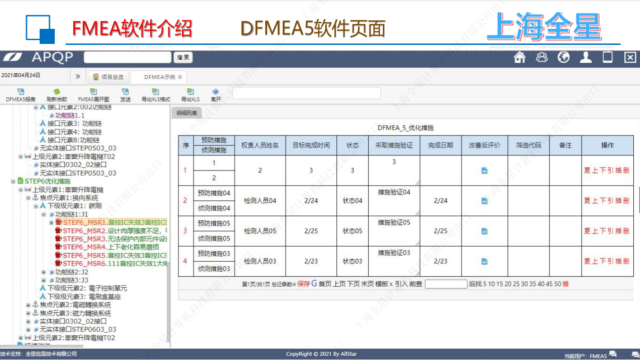This screenshot has height=360, width=640.
Task: Open evaluation icon in row 检测人员05
Action: click(x=484, y=231)
